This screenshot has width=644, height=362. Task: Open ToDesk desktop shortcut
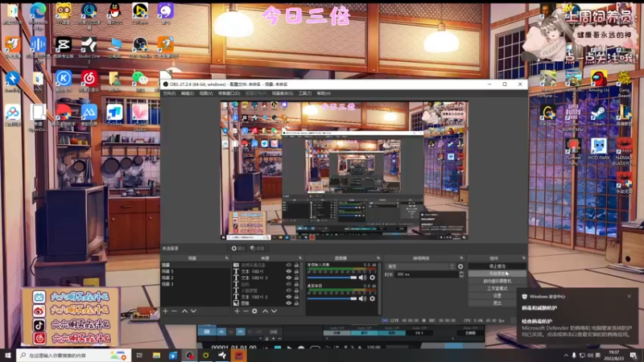tap(114, 115)
